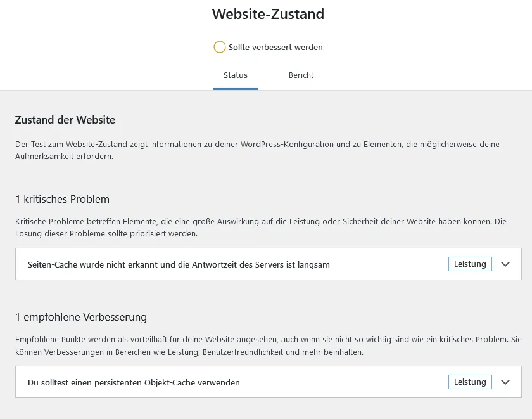Expand the Seiten-Cache issue with its chevron

505,264
